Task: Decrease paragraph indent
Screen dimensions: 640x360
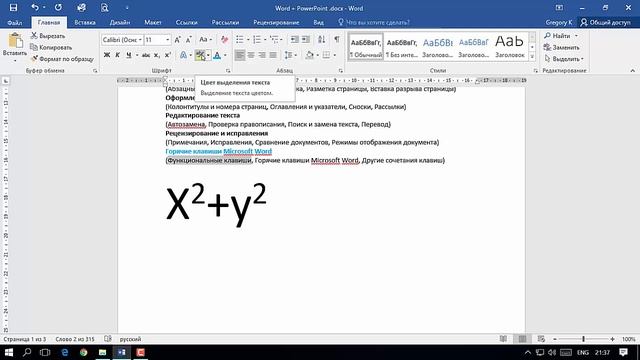Action: click(x=295, y=40)
